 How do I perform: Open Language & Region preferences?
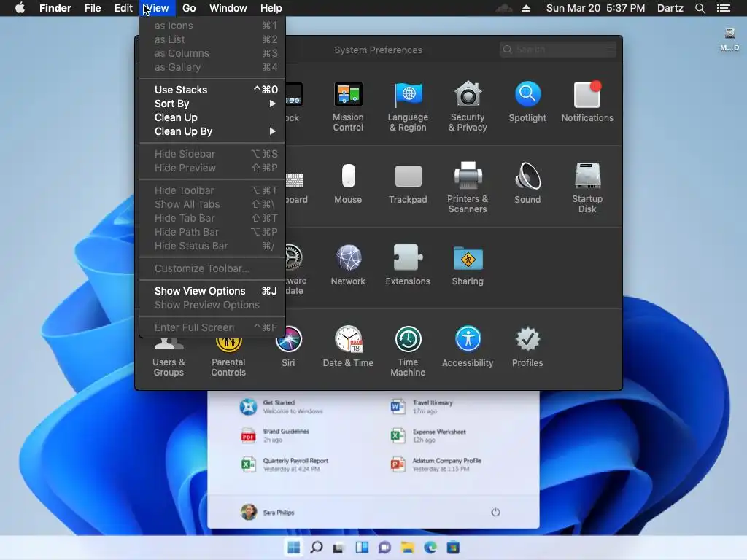pyautogui.click(x=408, y=106)
